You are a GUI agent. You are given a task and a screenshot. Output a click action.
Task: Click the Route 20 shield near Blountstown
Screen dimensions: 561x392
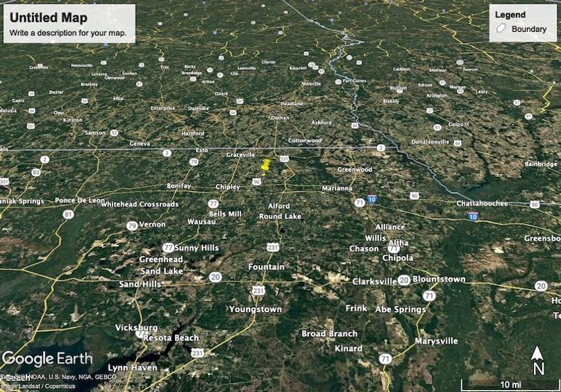pos(404,280)
